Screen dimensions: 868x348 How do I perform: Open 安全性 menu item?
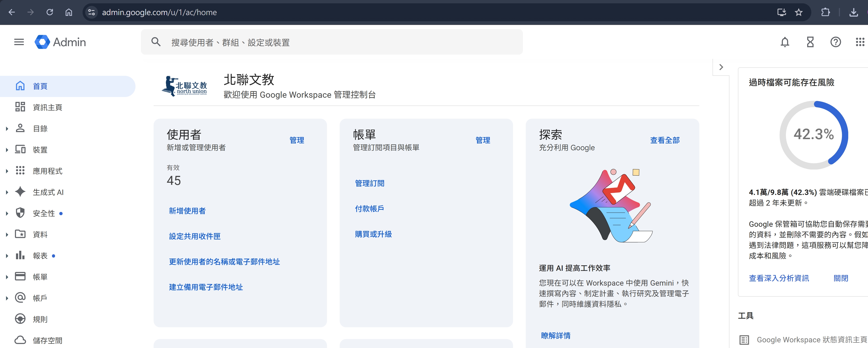(67, 214)
